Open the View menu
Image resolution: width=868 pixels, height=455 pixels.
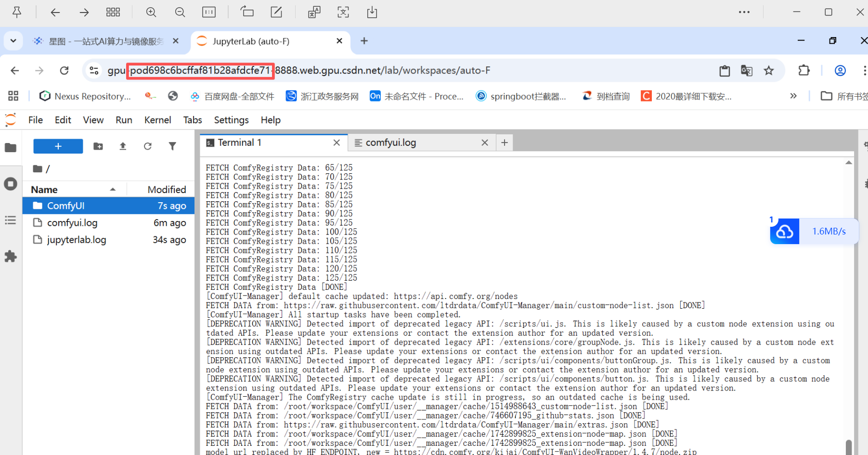click(93, 120)
